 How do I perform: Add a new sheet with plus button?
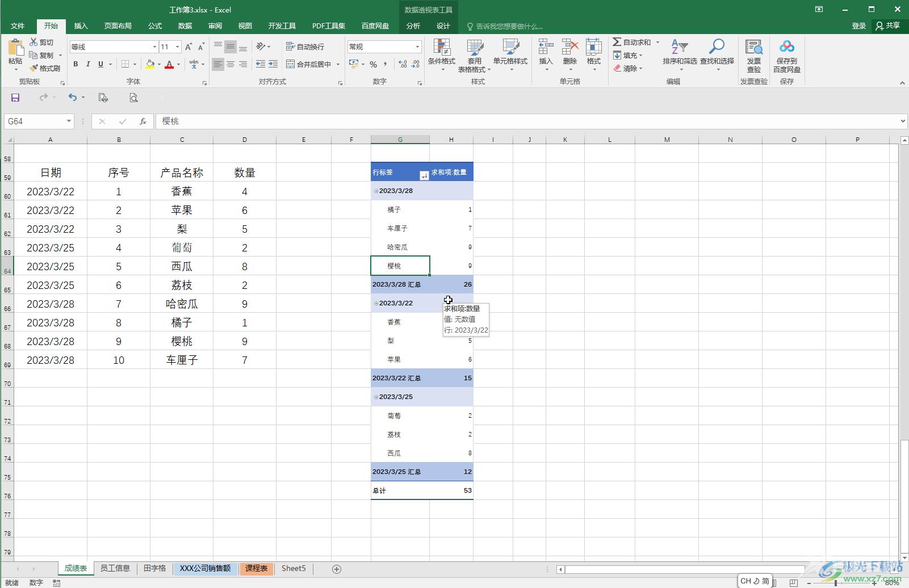pos(337,569)
